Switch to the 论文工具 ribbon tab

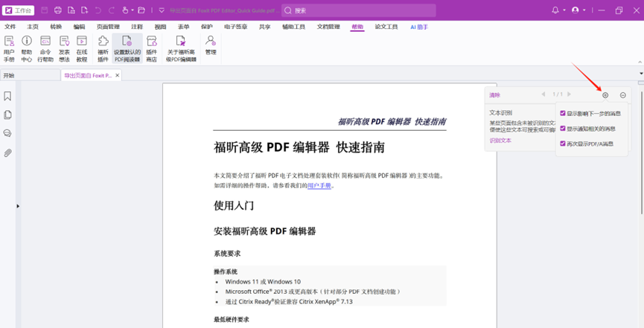(386, 27)
